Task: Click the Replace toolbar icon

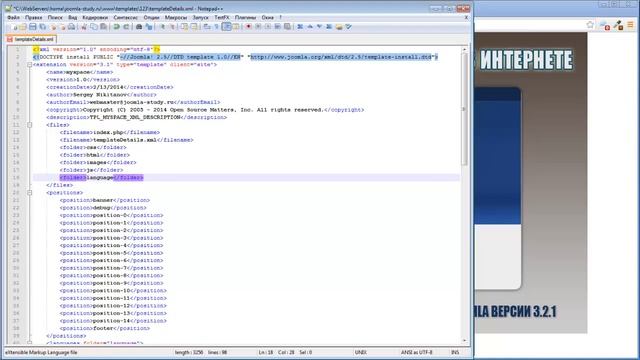Action: (149, 27)
